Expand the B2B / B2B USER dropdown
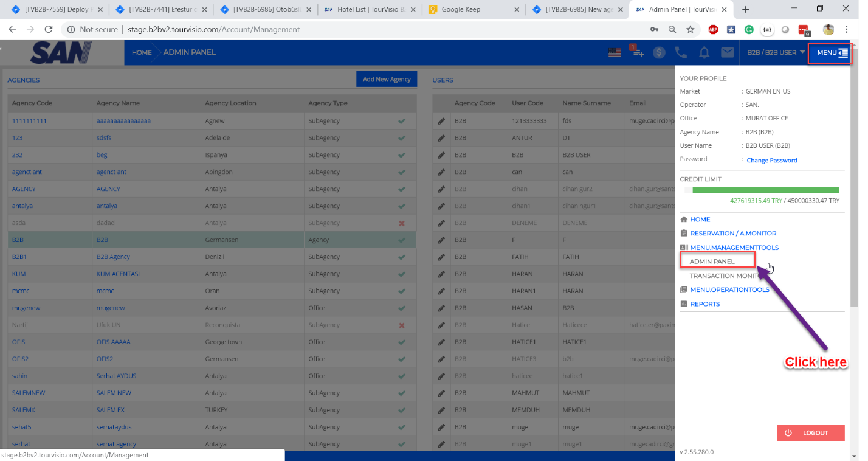Screen dimensions: 868x461 click(776, 52)
